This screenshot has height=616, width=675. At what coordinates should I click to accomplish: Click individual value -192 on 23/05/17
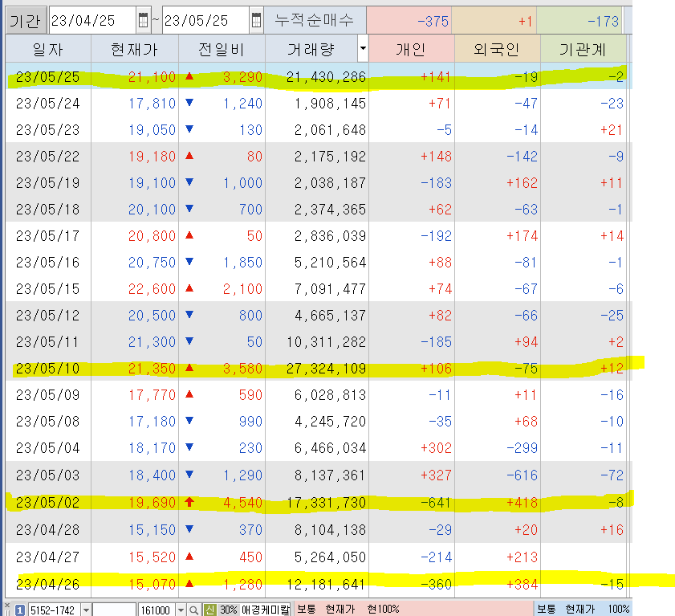click(436, 236)
